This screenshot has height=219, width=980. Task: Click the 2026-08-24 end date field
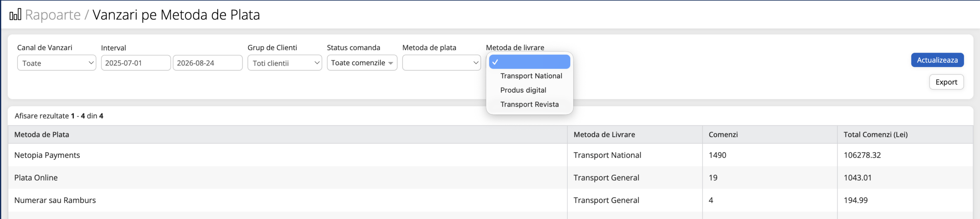pos(207,63)
